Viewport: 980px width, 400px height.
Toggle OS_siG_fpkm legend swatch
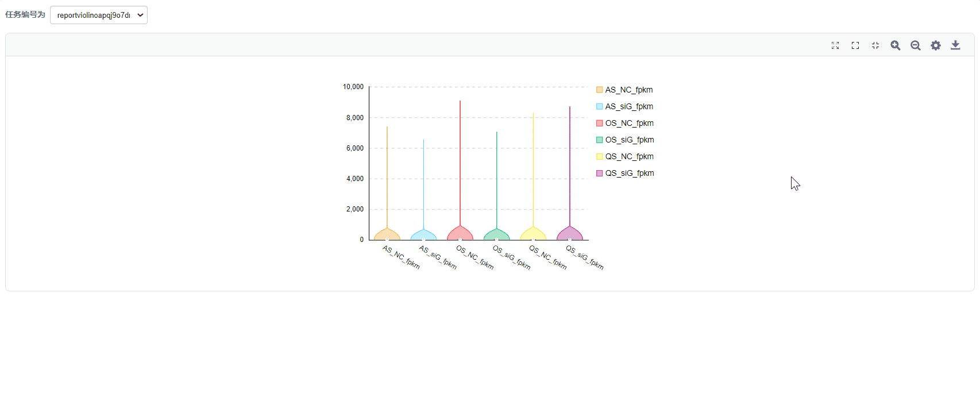[600, 140]
